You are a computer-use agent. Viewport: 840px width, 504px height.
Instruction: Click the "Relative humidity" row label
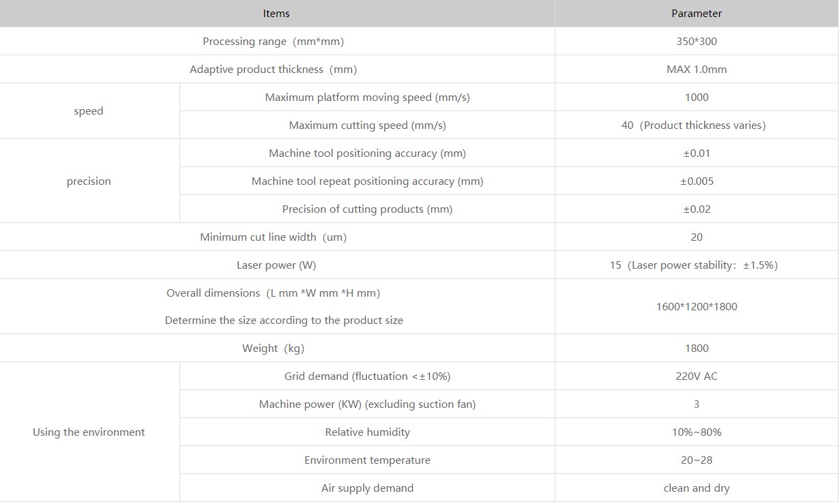point(367,432)
